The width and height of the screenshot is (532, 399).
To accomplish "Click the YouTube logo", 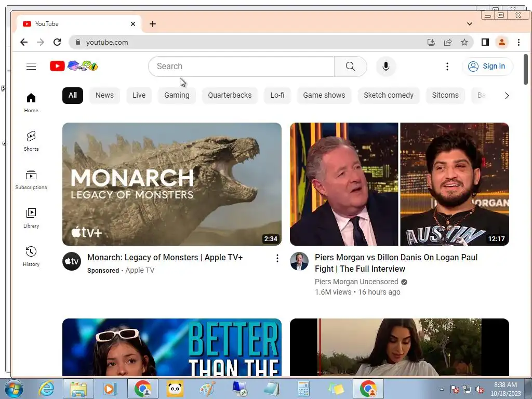I will (74, 66).
